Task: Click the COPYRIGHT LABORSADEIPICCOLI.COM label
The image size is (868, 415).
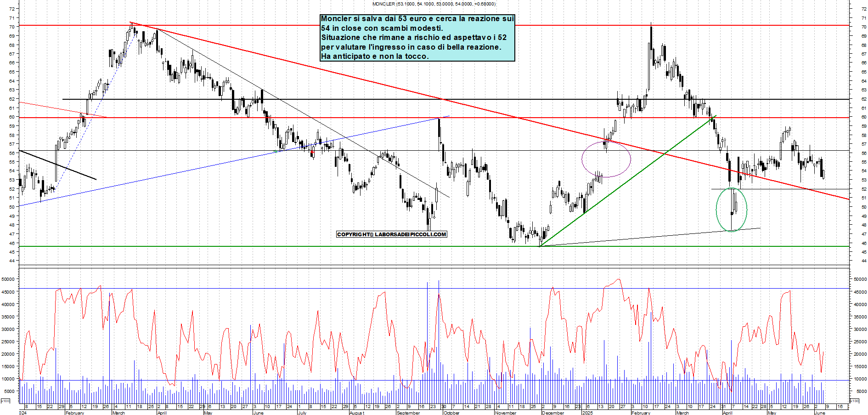Action: [x=392, y=234]
